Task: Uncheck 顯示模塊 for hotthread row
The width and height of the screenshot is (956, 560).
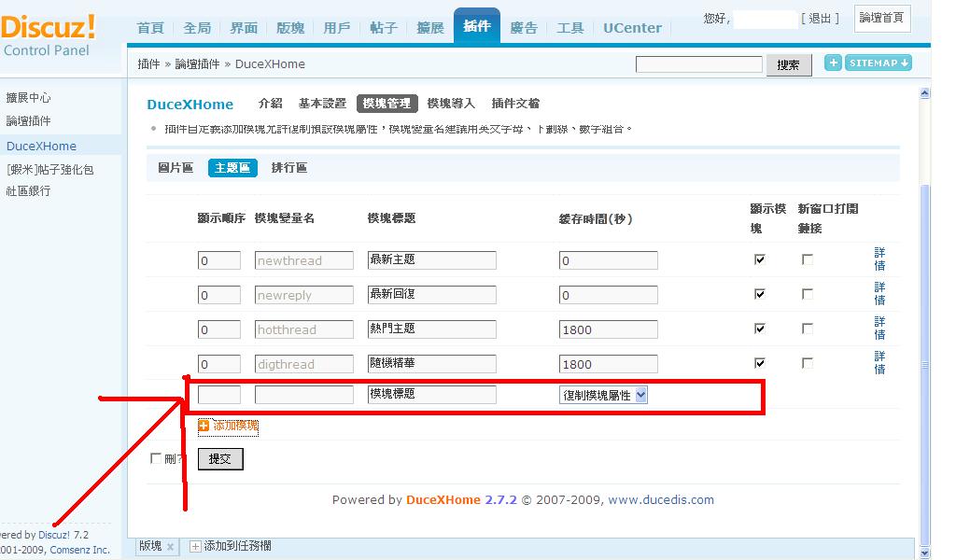Action: 760,329
